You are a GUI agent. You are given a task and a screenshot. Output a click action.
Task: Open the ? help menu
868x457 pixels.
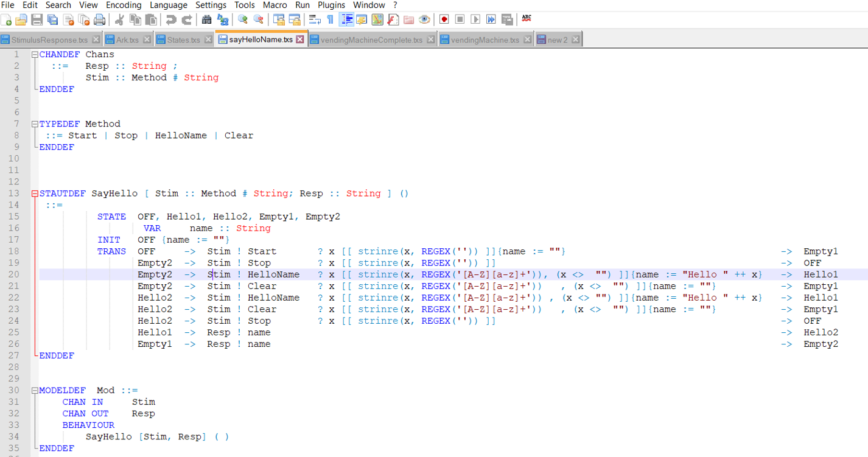(x=395, y=5)
